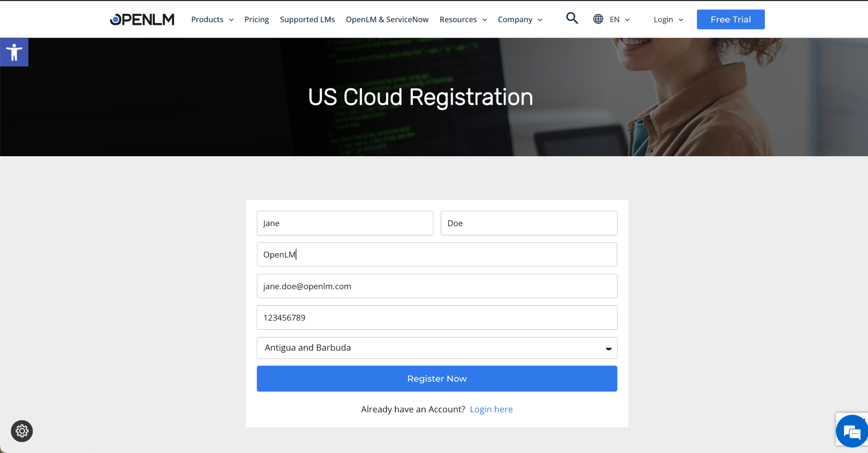Open Supported LMs menu item

[307, 19]
